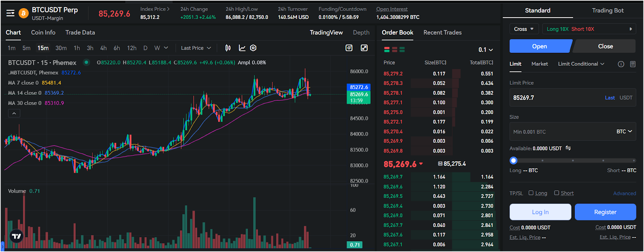Click the mark price flag icon

point(440,164)
